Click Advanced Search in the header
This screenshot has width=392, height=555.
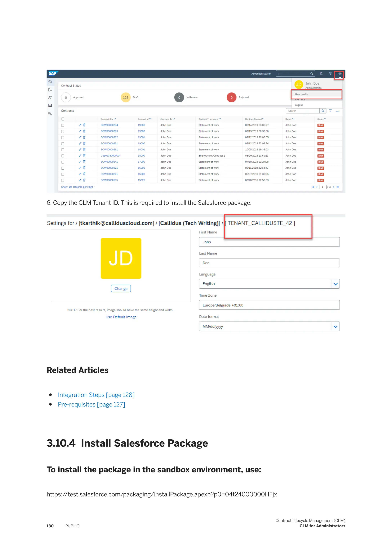(x=261, y=74)
